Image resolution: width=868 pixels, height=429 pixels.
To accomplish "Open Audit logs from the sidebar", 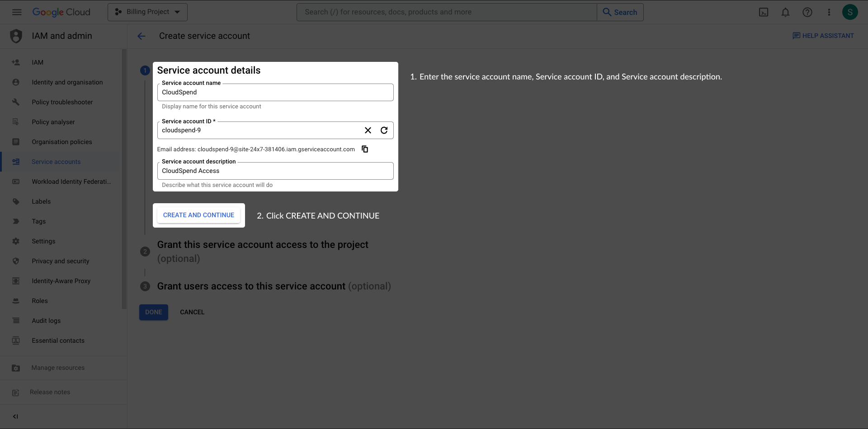I will pyautogui.click(x=46, y=321).
